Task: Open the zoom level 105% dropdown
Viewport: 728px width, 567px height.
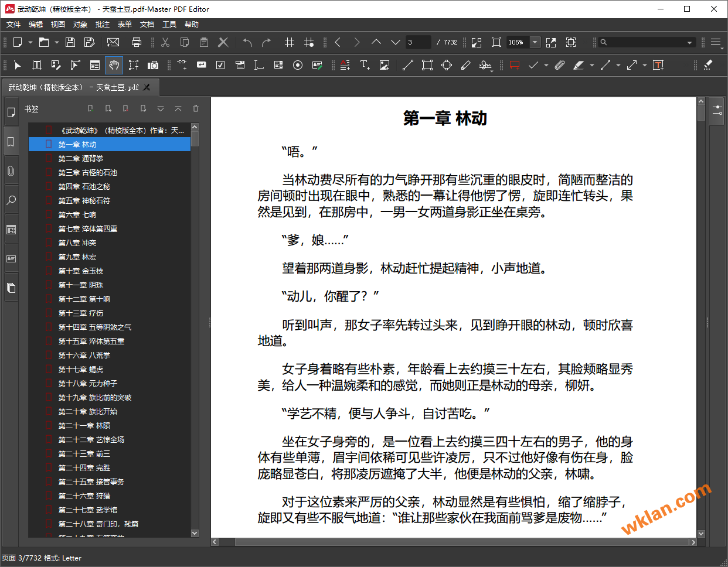Action: coord(535,42)
